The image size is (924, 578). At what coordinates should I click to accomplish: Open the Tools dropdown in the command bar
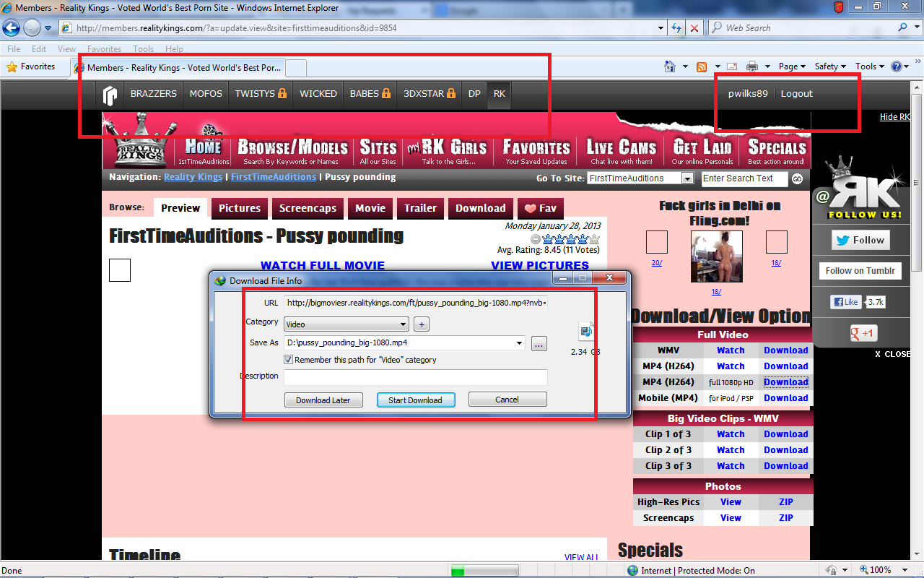point(870,66)
